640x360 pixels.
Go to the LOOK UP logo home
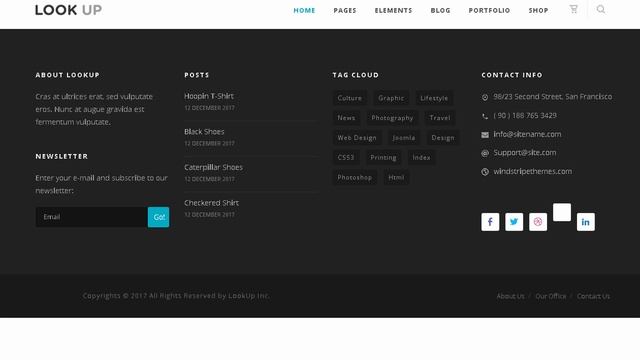coord(69,10)
